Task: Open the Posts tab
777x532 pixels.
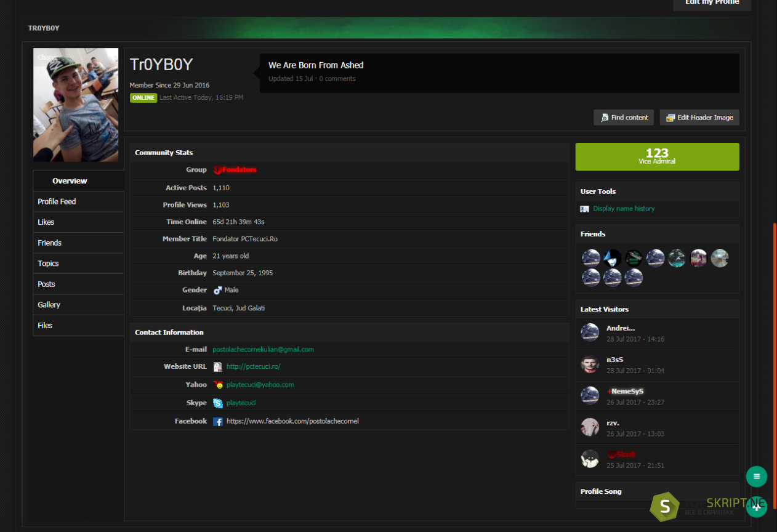Action: 78,284
